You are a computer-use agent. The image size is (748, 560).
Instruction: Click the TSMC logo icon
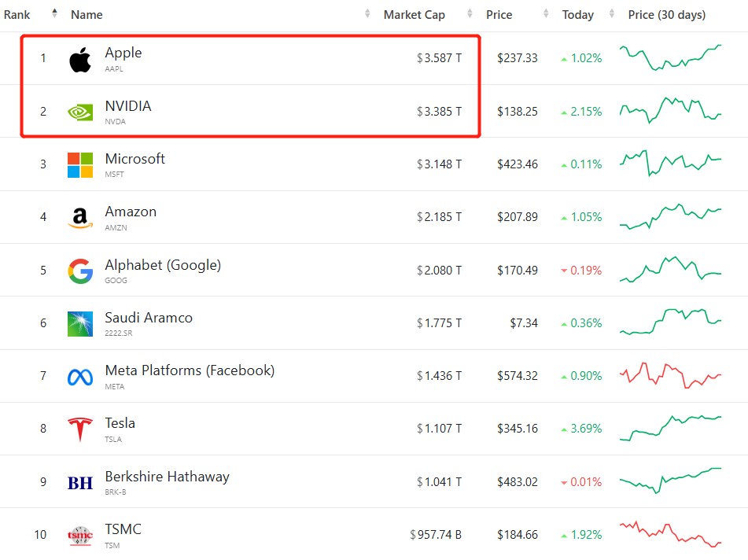click(x=79, y=536)
